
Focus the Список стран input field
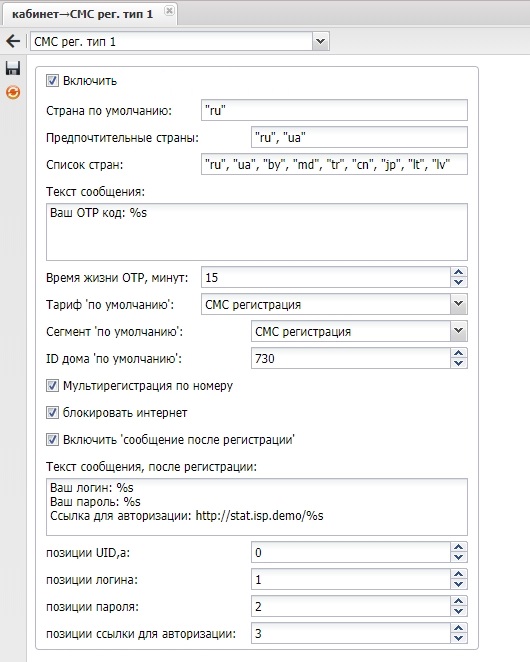click(x=334, y=164)
